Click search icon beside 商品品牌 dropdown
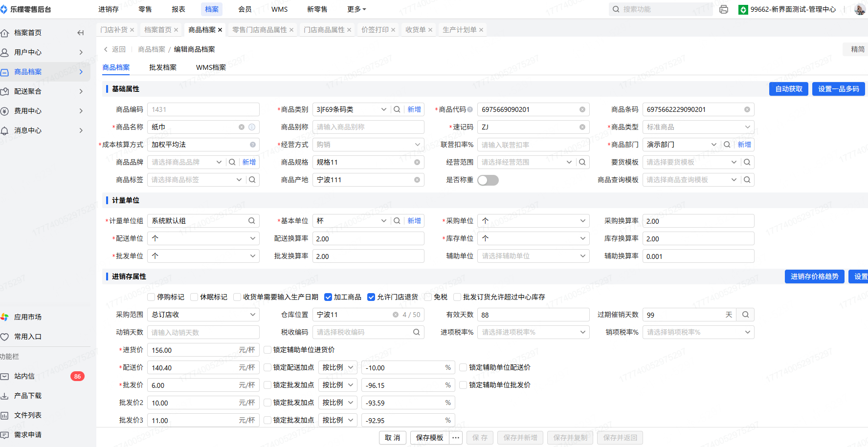 pyautogui.click(x=232, y=162)
